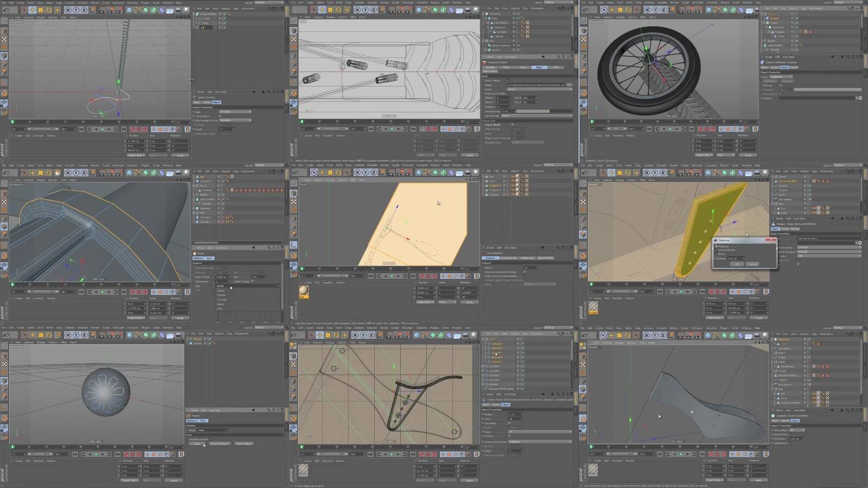Click OK in Optimize dialog
This screenshot has width=868, height=488.
pos(737,264)
